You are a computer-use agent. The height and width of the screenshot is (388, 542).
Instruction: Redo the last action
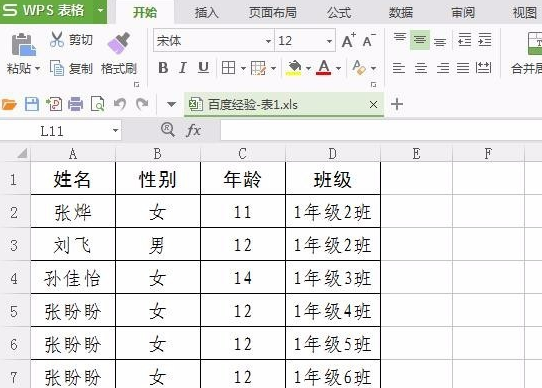click(142, 104)
